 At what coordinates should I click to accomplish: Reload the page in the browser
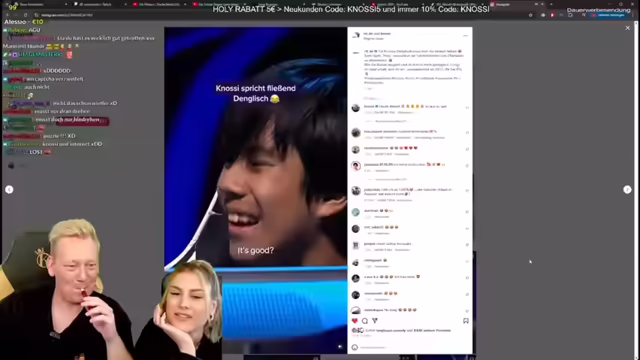click(25, 15)
